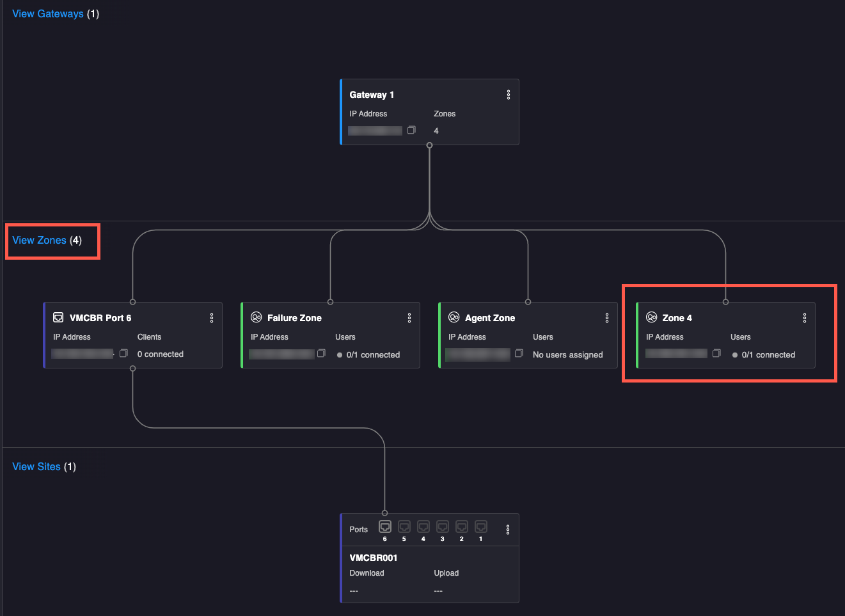Open the View Zones link
This screenshot has height=616, width=845.
point(40,241)
